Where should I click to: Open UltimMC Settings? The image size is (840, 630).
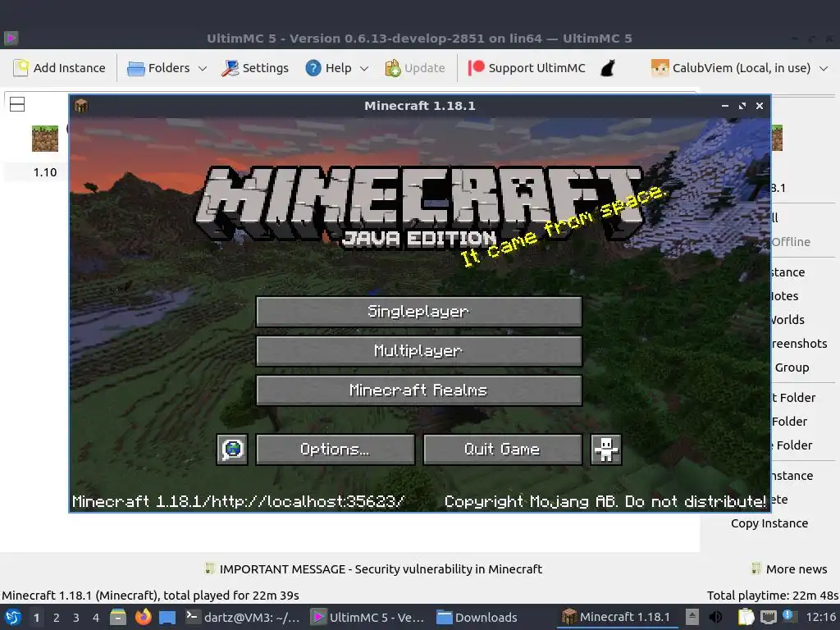255,68
